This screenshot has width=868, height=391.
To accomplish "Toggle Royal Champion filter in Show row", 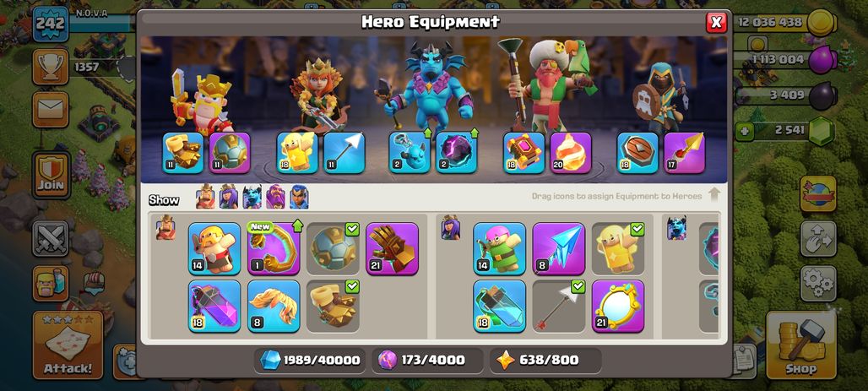I will tap(299, 197).
